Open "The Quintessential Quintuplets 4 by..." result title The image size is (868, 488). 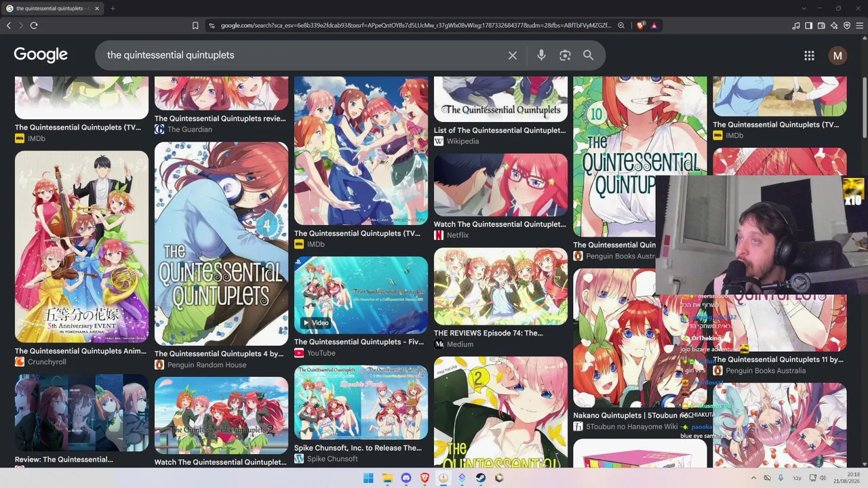[219, 354]
